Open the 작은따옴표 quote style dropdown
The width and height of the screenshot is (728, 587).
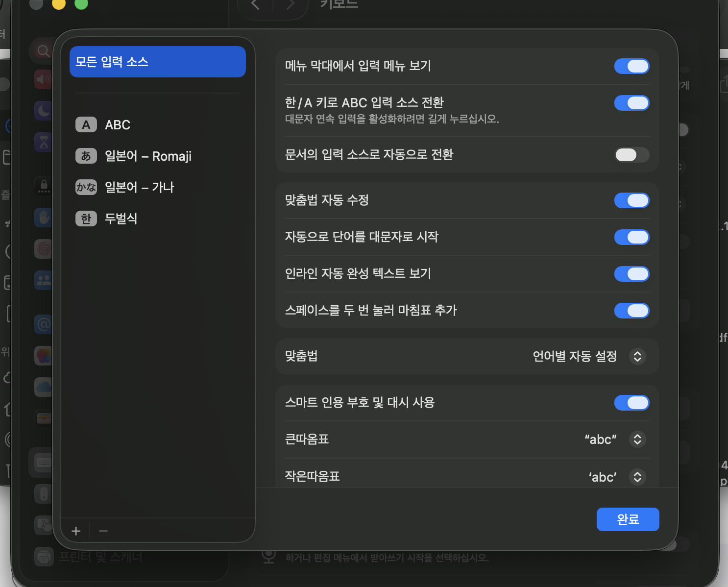tap(637, 477)
